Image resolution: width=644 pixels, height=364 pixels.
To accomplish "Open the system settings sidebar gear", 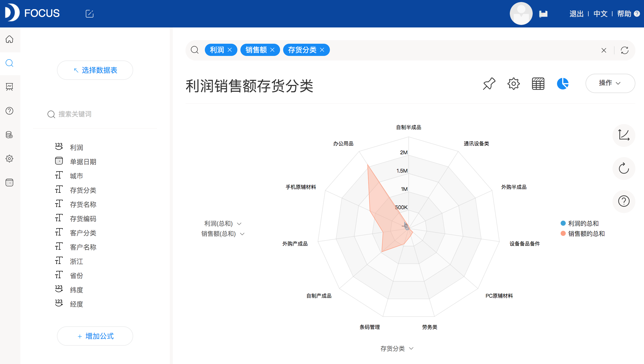I will point(9,159).
